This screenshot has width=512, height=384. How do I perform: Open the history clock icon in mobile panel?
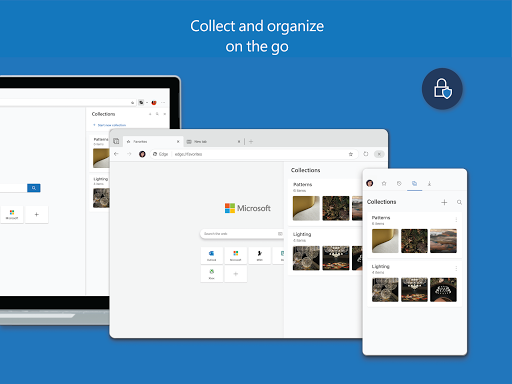(x=399, y=183)
